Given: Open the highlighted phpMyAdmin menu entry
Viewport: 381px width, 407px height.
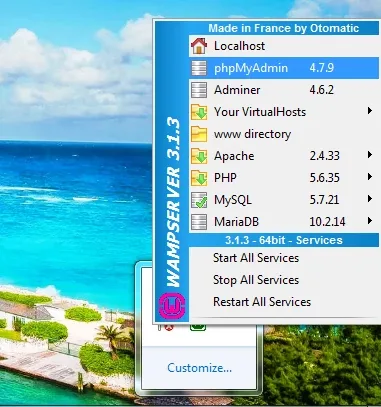Looking at the screenshot, I should pyautogui.click(x=284, y=68).
